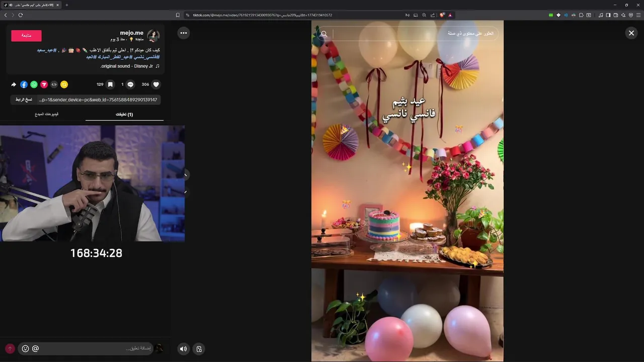Copy the video link button
The height and width of the screenshot is (362, 644).
24,100
